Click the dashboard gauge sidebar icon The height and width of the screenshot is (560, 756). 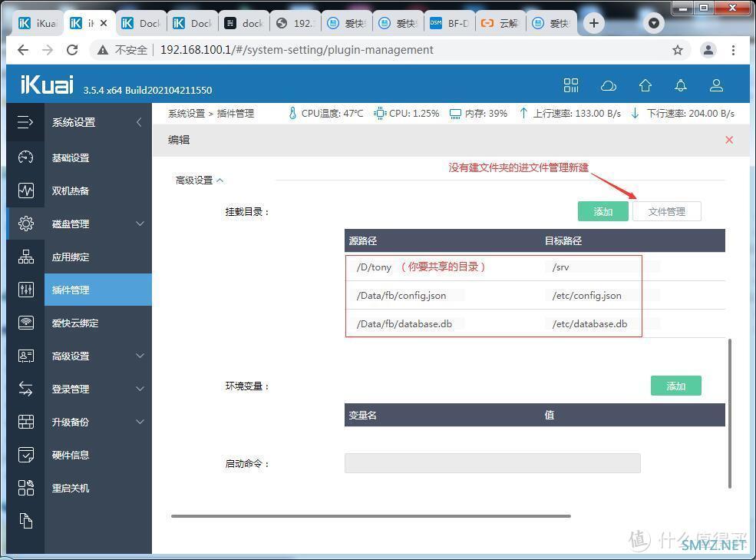25,157
